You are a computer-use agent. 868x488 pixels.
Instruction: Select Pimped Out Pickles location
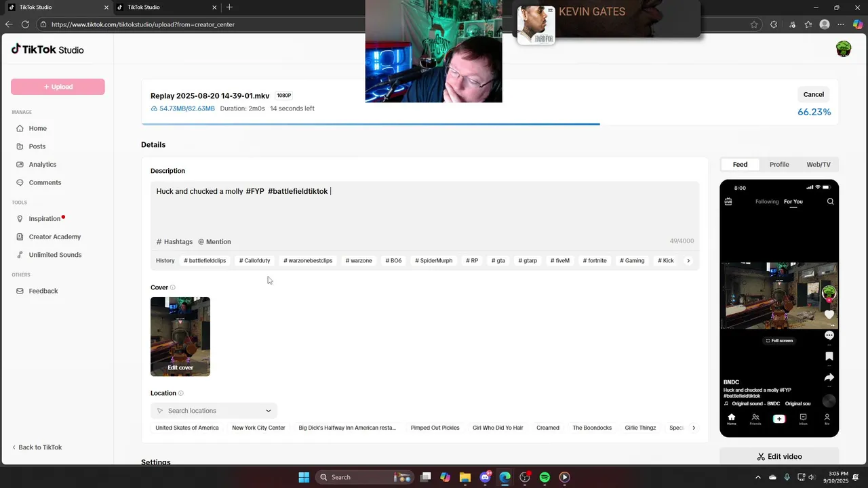coord(435,428)
